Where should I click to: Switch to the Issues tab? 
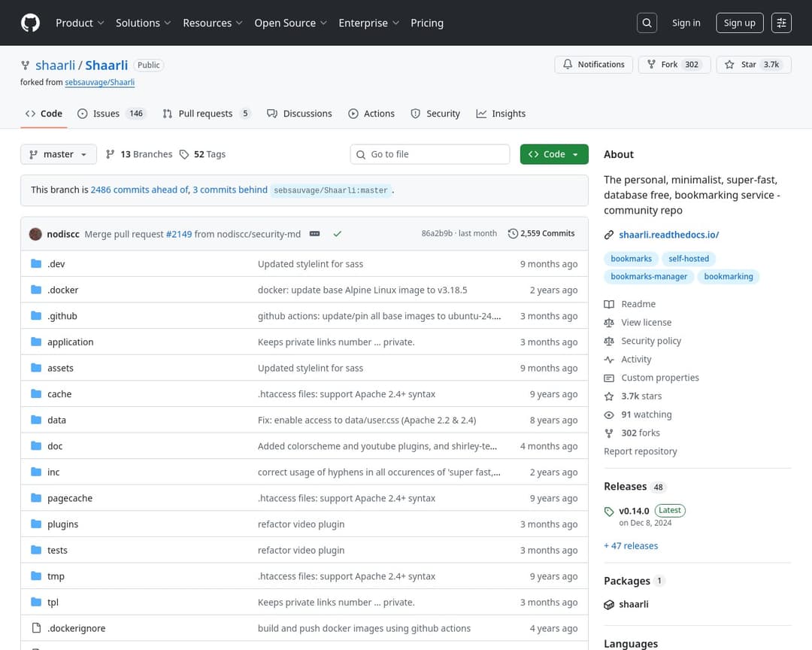pos(111,114)
